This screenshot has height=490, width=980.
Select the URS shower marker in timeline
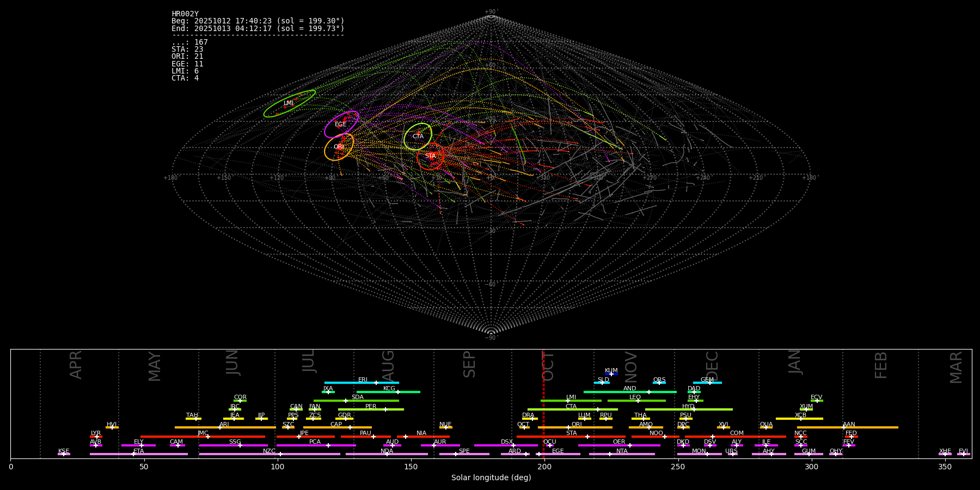pos(732,454)
